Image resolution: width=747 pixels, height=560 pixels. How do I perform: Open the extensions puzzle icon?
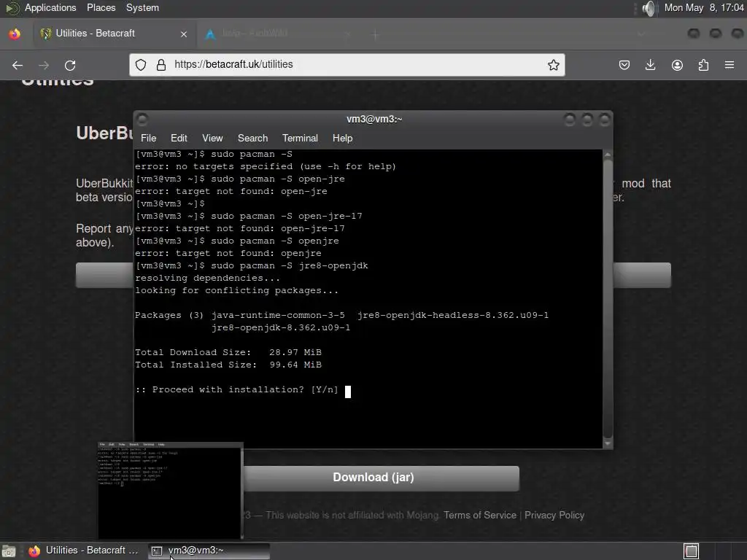tap(703, 65)
